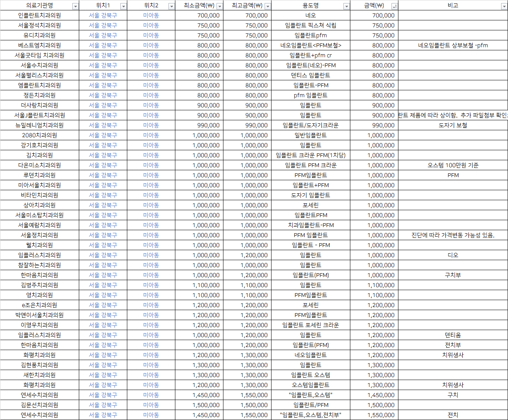Click the 루덴치과의원 cell

tap(40, 175)
